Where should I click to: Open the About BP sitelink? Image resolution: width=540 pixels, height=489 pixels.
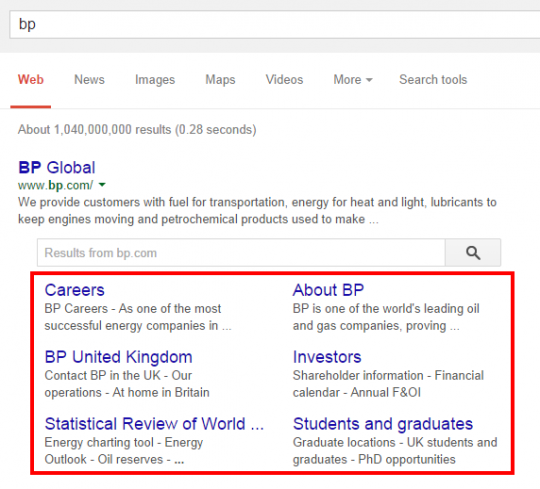coord(328,290)
